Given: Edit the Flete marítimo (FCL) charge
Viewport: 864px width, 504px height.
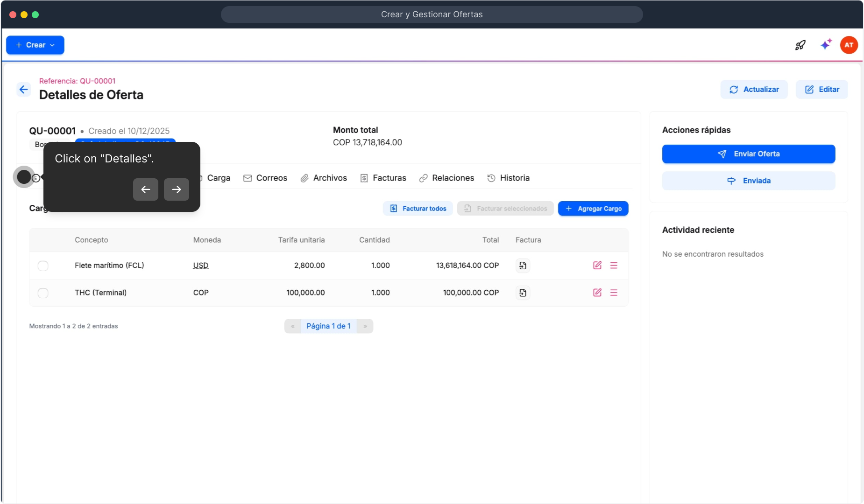Looking at the screenshot, I should 597,266.
